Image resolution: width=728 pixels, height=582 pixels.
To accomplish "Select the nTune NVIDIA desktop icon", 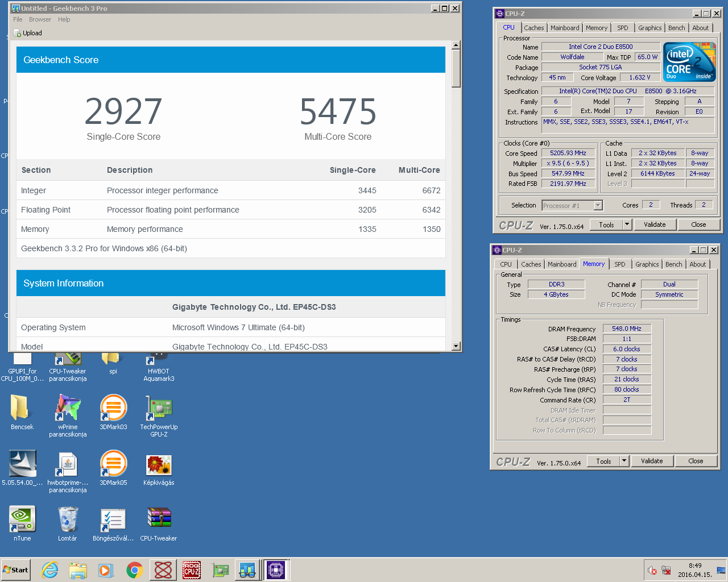I will pyautogui.click(x=22, y=523).
